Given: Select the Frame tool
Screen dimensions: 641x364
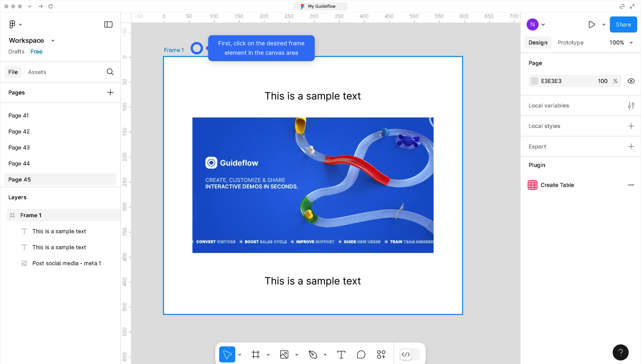Looking at the screenshot, I should pyautogui.click(x=256, y=354).
